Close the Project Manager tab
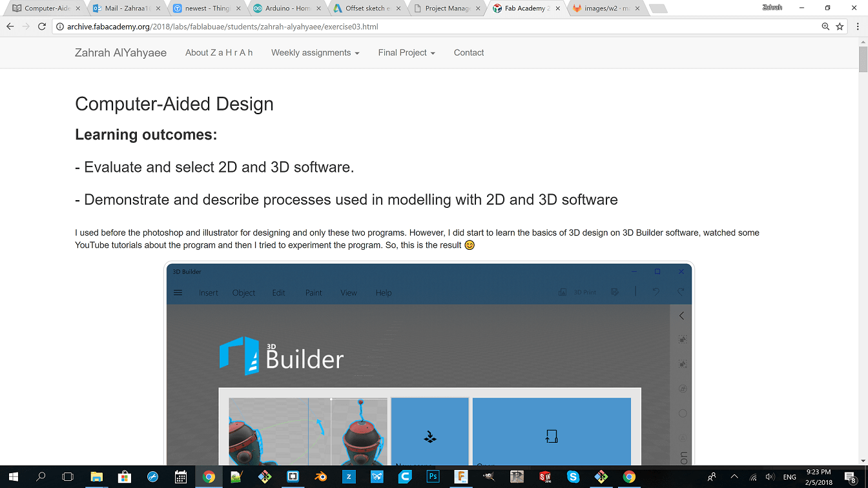The width and height of the screenshot is (868, 488). (x=479, y=8)
